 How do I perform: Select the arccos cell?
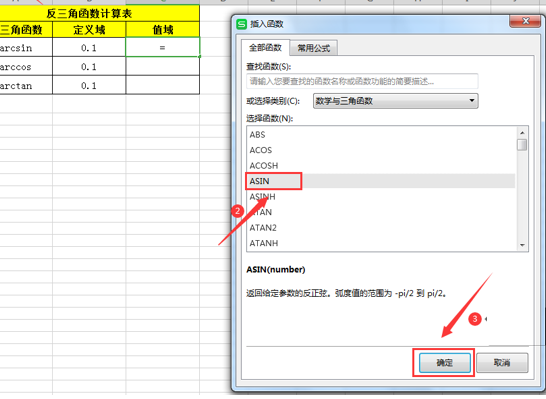(26, 66)
